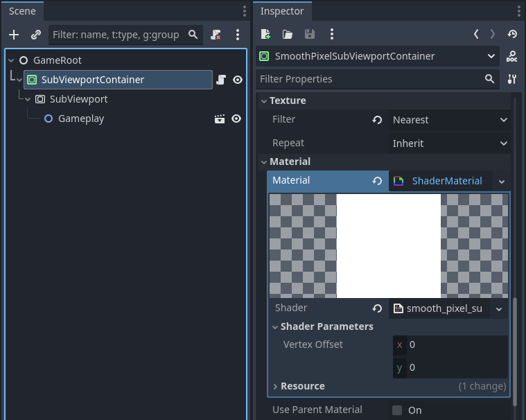
Task: Save the currently edited resource
Action: tap(310, 34)
